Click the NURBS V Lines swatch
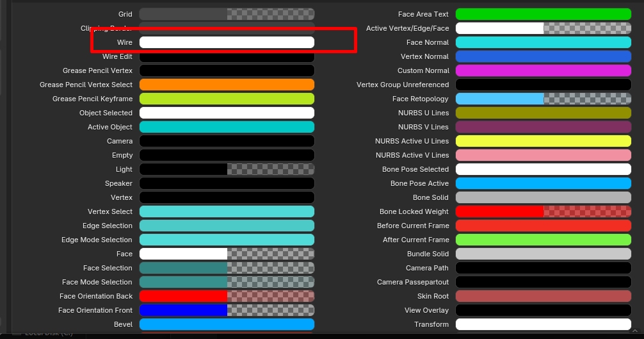Screen dimensions: 644x339 point(543,127)
